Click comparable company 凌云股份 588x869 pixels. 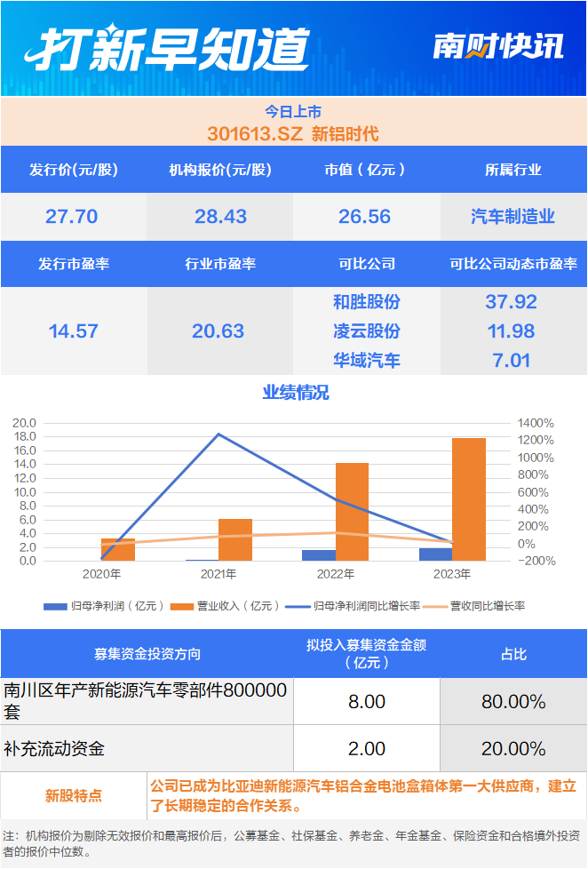(367, 331)
